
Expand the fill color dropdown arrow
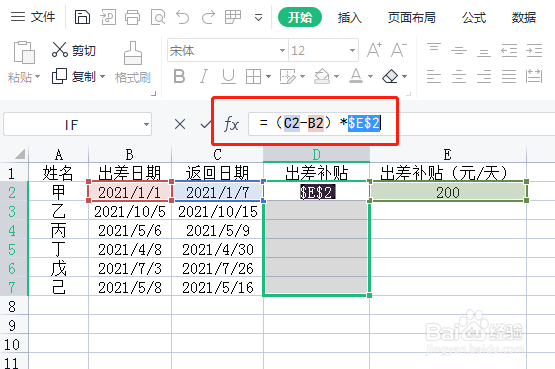336,76
